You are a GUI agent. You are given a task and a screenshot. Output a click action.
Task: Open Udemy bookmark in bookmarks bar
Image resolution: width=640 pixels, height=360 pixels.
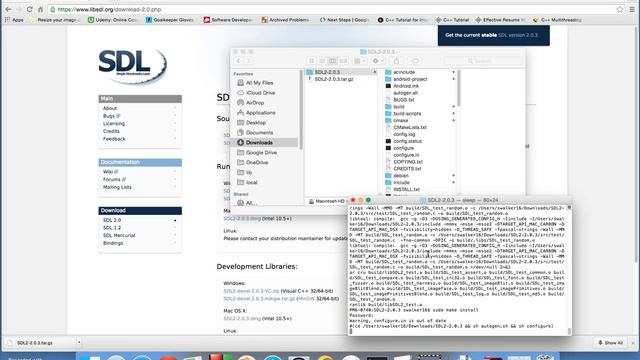click(x=113, y=20)
